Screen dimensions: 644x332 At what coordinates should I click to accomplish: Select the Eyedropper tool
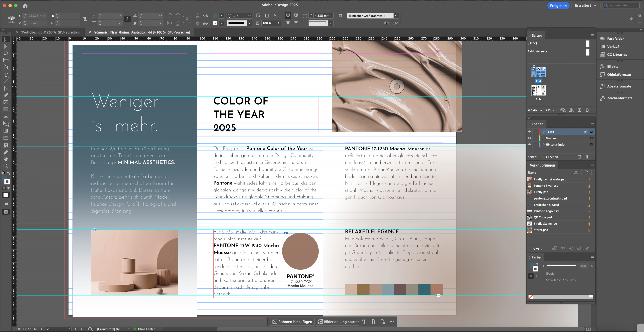point(6,152)
